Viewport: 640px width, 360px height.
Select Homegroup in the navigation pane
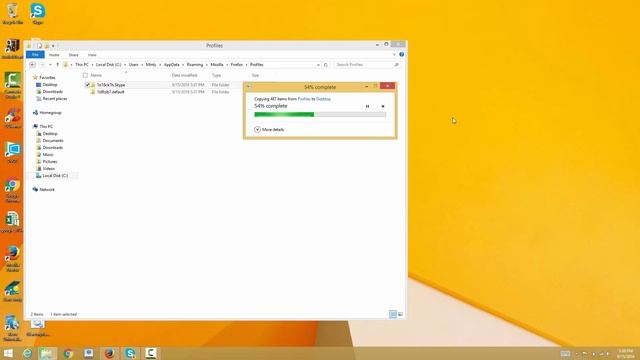point(50,113)
